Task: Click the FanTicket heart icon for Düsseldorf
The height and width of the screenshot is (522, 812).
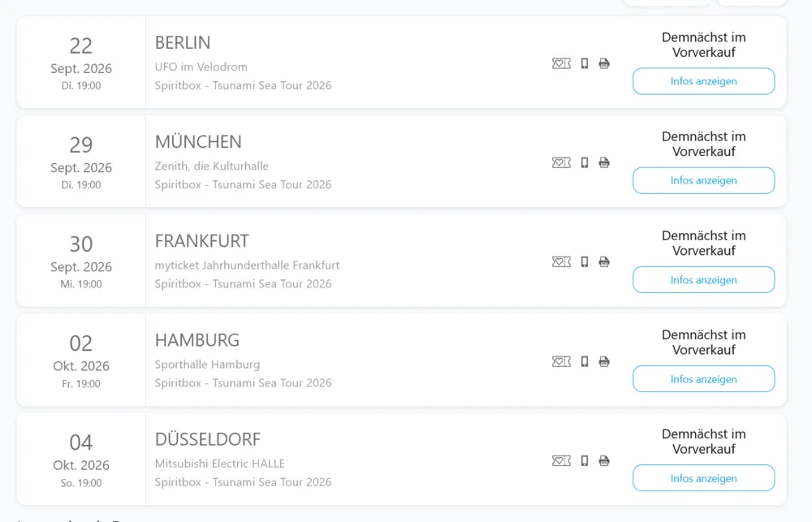Action: (561, 460)
